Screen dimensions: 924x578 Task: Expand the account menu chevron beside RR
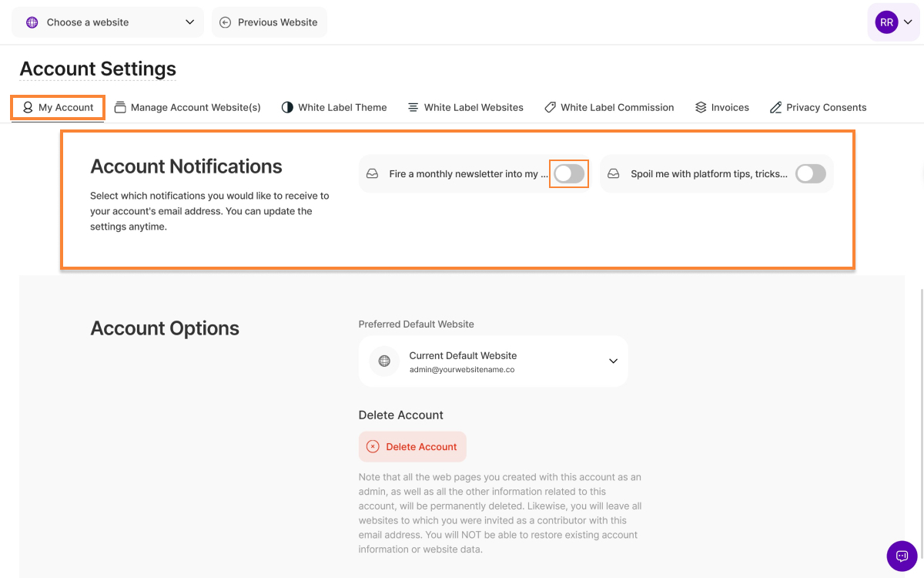point(908,22)
